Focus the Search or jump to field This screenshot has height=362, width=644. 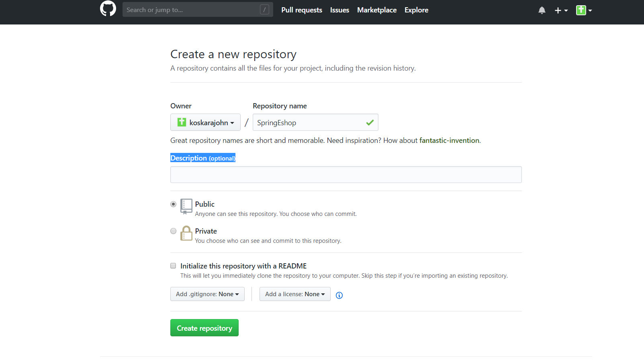click(198, 10)
